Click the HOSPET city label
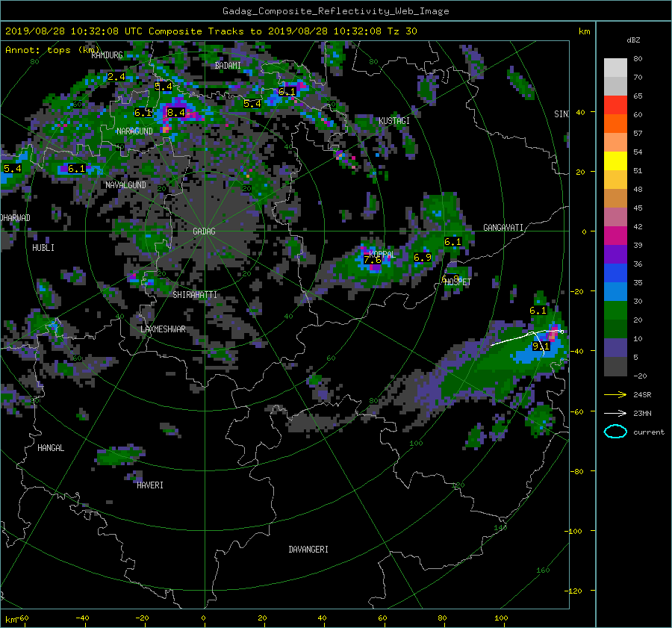 tap(458, 282)
